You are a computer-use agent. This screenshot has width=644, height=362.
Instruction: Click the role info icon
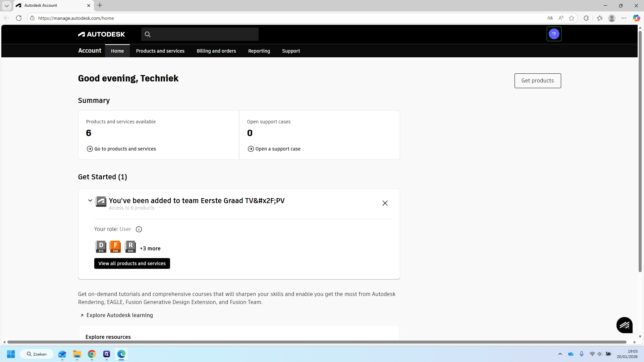pyautogui.click(x=139, y=229)
